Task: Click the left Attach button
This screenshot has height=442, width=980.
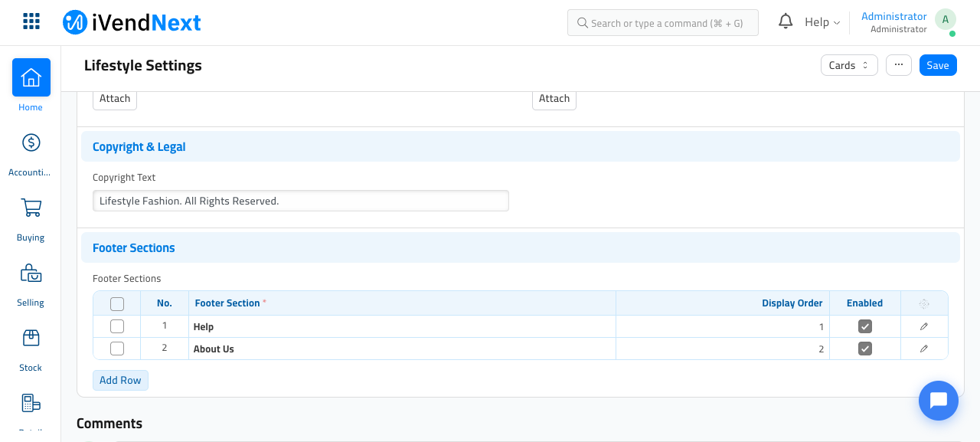Action: tap(115, 99)
